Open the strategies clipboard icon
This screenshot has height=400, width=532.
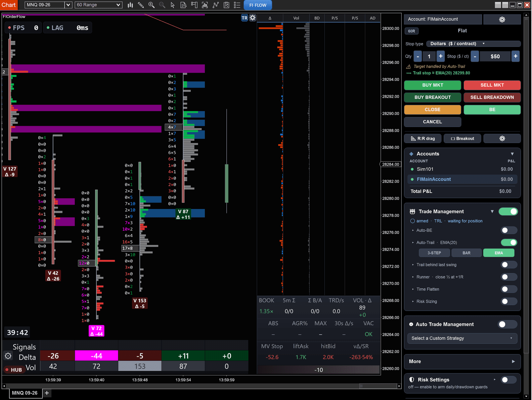[226, 5]
